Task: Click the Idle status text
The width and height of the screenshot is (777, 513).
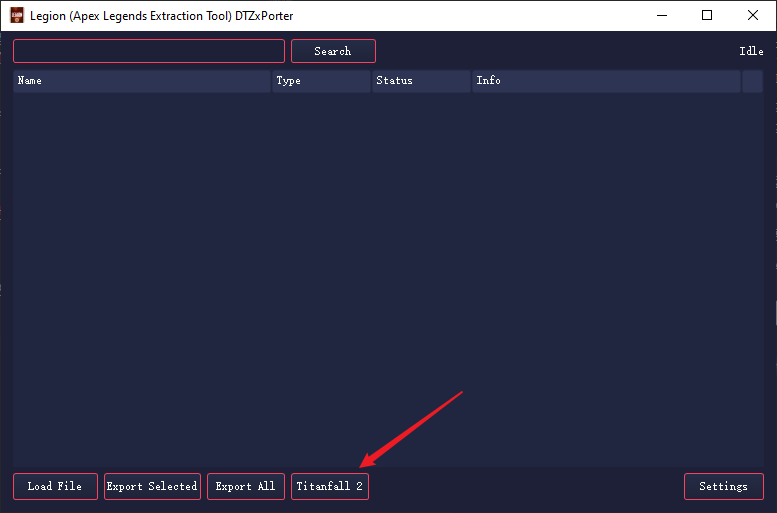Action: click(751, 51)
